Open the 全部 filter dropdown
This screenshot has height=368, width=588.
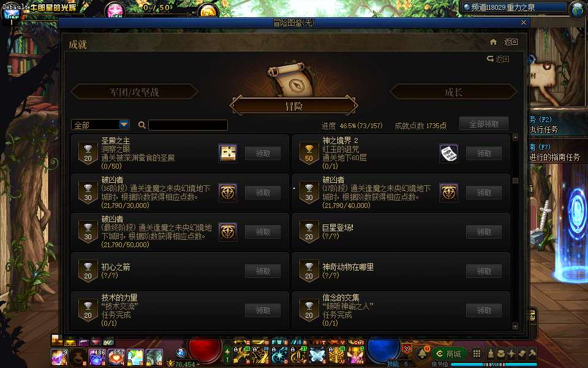100,125
